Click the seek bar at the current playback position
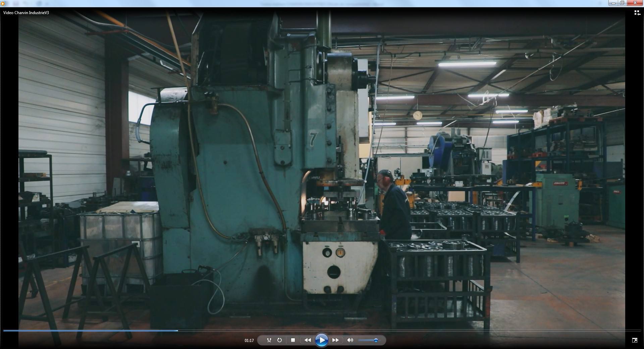This screenshot has height=349, width=644. point(178,331)
